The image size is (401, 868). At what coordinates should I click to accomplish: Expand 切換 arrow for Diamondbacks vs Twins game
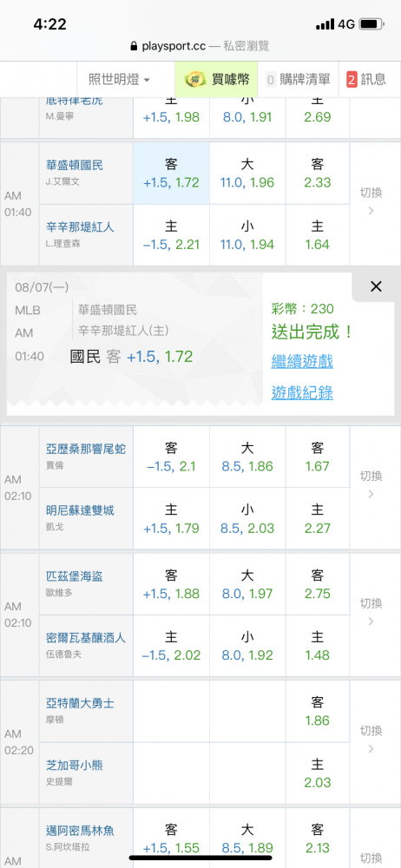point(371,485)
